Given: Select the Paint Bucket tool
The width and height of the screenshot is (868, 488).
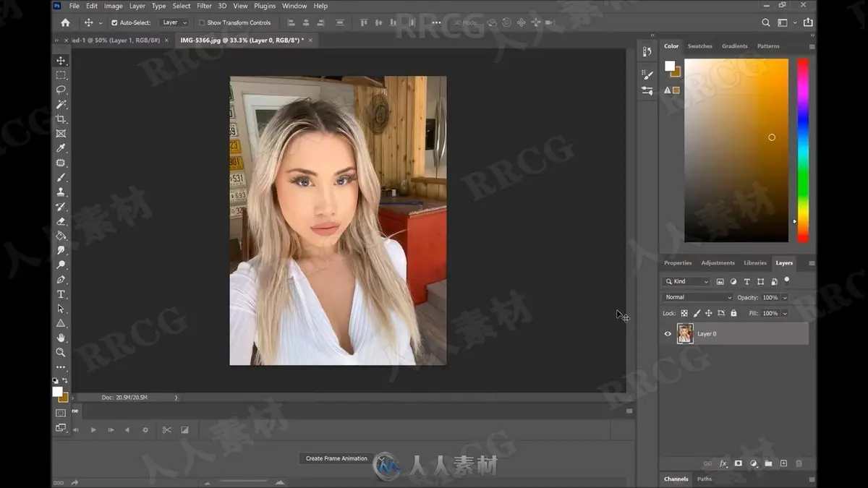Looking at the screenshot, I should point(61,236).
